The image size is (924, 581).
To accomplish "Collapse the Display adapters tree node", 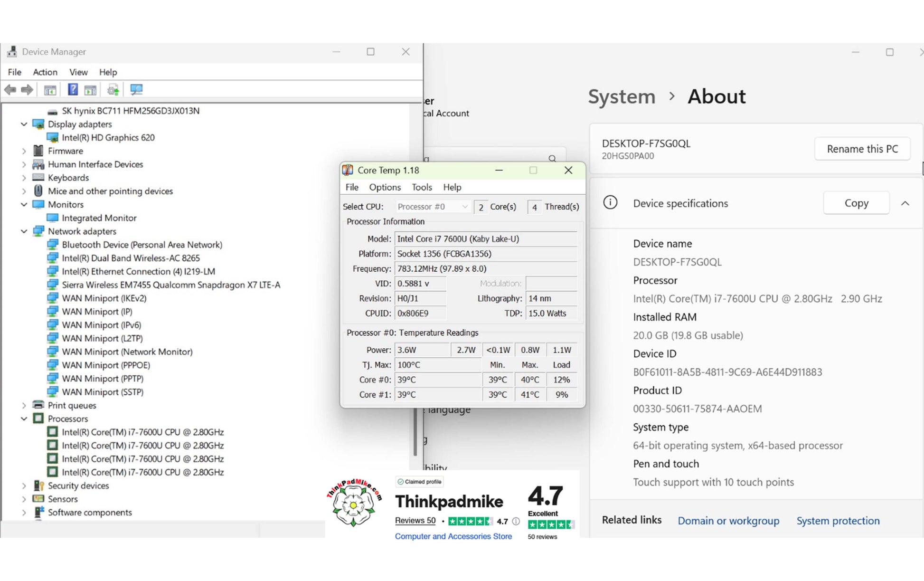I will tap(24, 124).
